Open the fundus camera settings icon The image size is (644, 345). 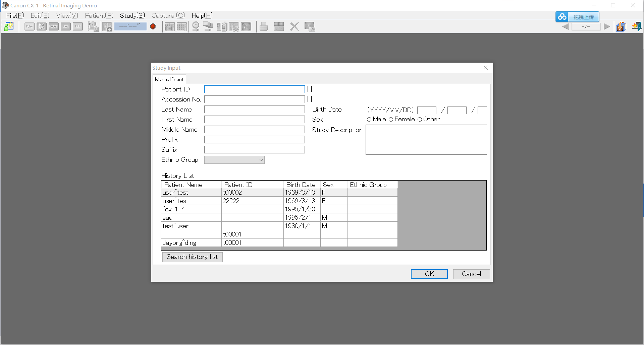[x=93, y=26]
